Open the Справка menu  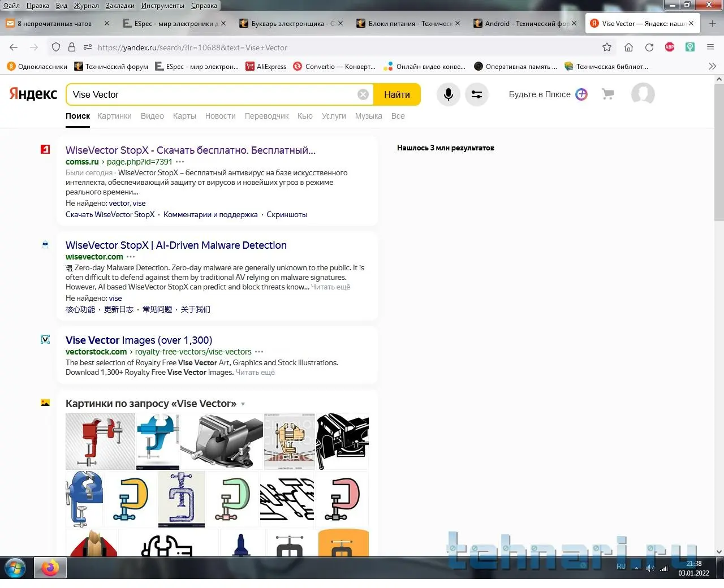204,6
